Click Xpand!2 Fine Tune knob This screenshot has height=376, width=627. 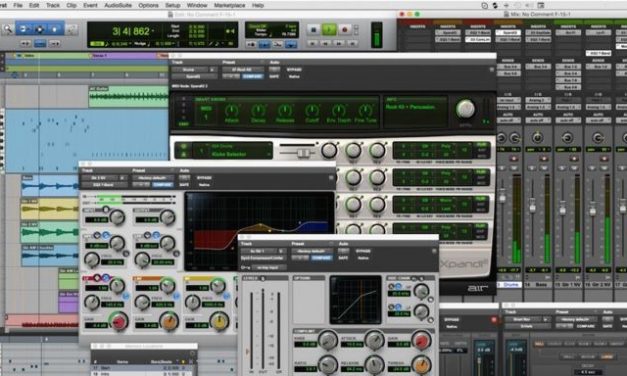(x=365, y=110)
